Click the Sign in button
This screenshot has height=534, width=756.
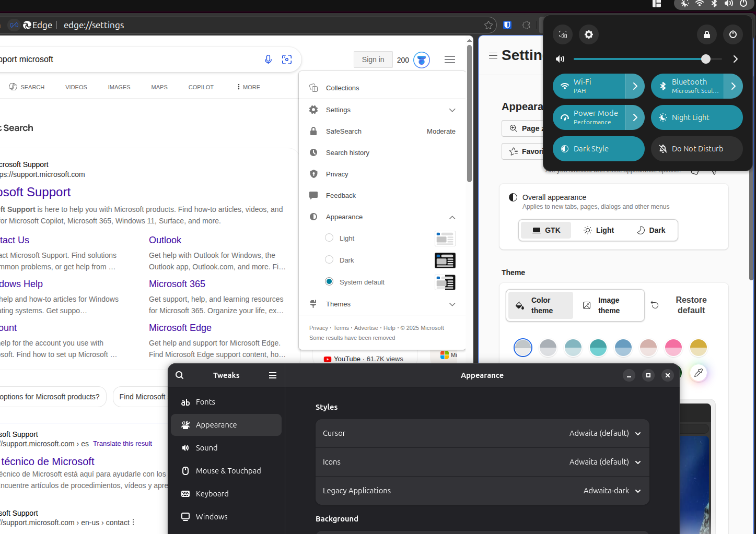(x=373, y=60)
